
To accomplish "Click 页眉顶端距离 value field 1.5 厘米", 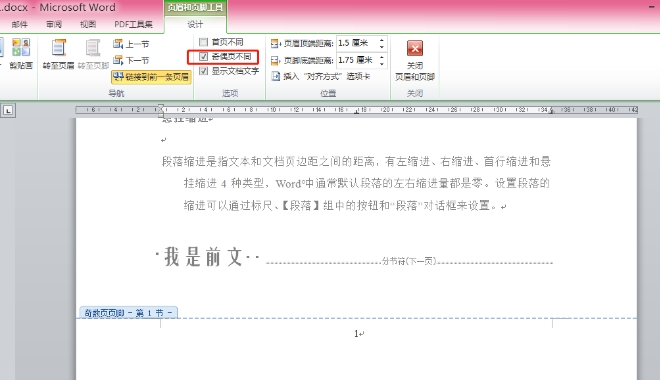I will (356, 43).
